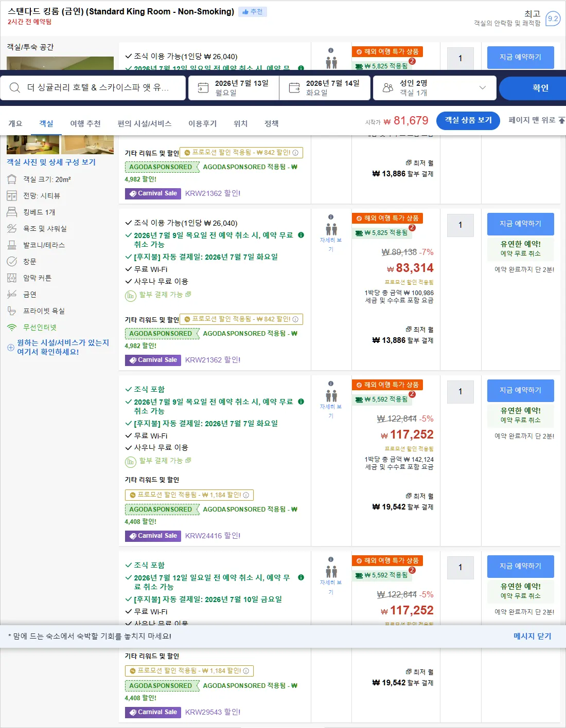Open the 정책 tab
Screen dimensions: 566x728
(x=272, y=123)
